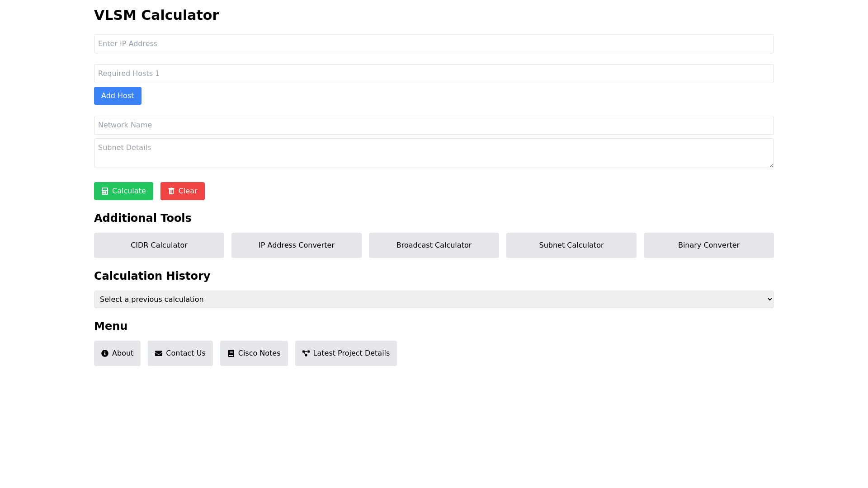
Task: Click the trash icon on Clear button
Action: 171,191
